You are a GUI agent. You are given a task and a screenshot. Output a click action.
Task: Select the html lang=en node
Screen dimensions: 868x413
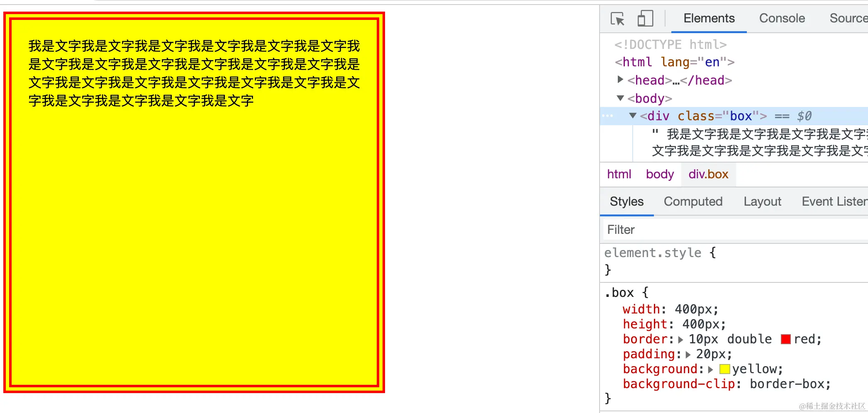point(674,62)
